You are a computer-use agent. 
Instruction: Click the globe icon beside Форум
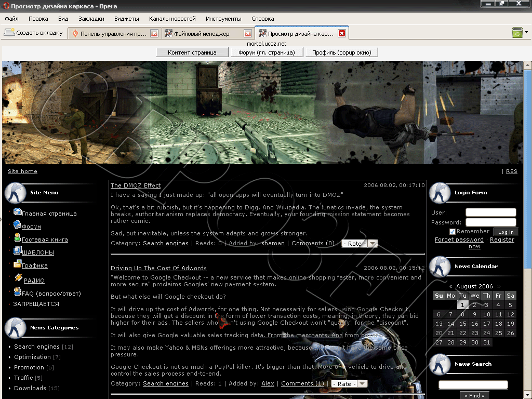[17, 224]
